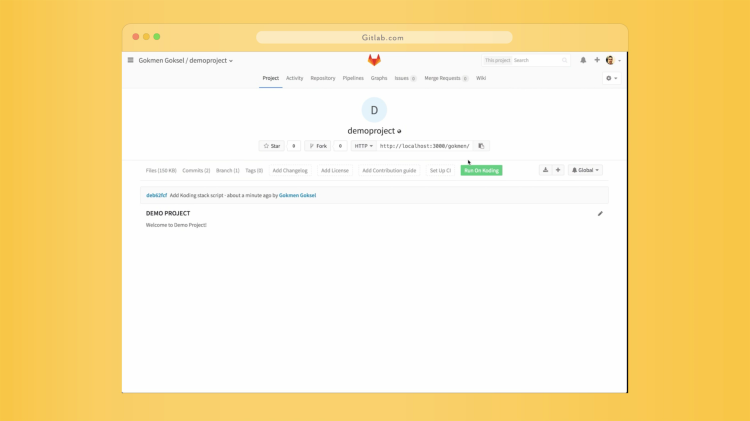Click the GitLab fox logo
750x421 pixels.
(x=374, y=60)
